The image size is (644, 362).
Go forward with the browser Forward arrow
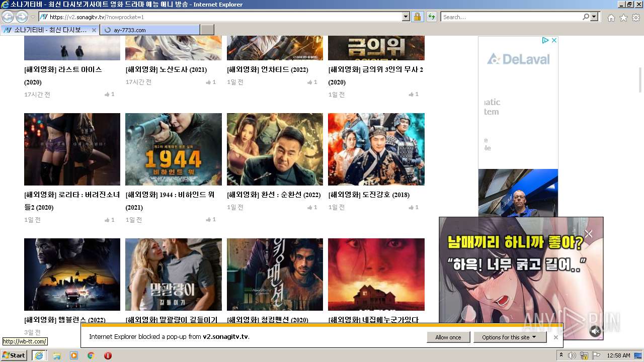22,17
